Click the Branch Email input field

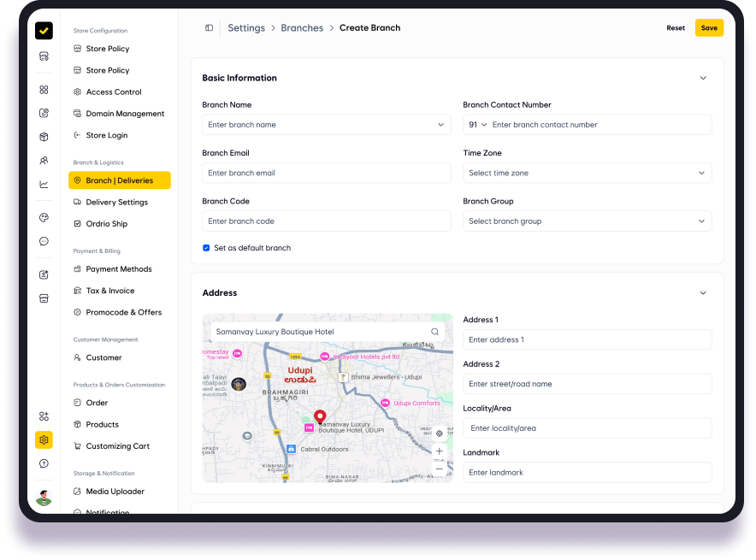(326, 173)
